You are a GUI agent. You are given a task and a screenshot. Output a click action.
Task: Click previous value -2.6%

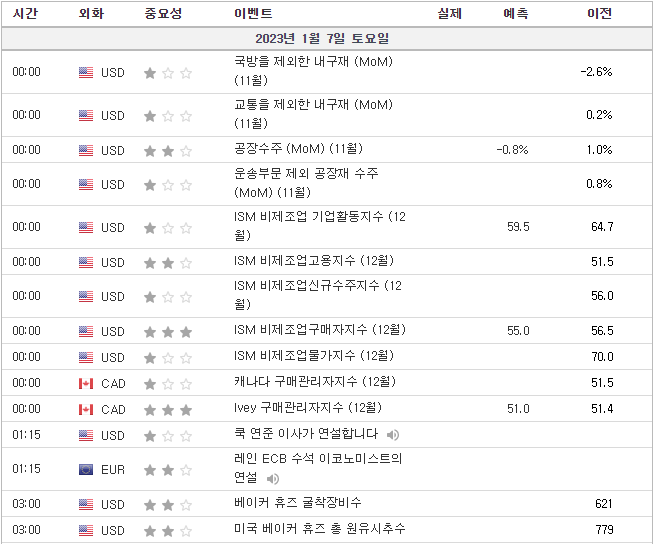(x=596, y=72)
